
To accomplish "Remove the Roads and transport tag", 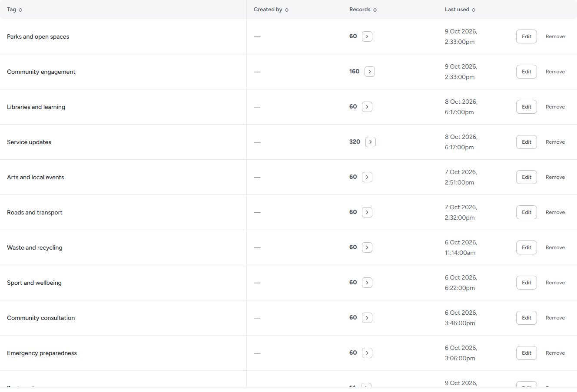I will 555,212.
